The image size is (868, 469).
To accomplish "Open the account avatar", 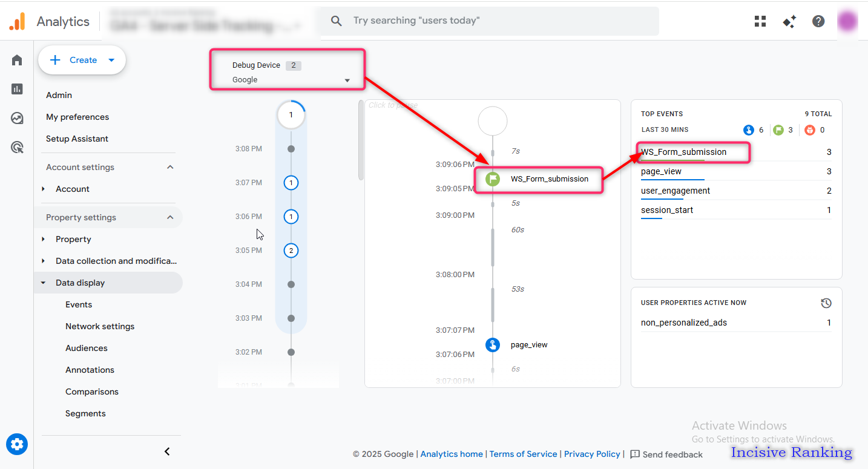I will click(x=847, y=22).
